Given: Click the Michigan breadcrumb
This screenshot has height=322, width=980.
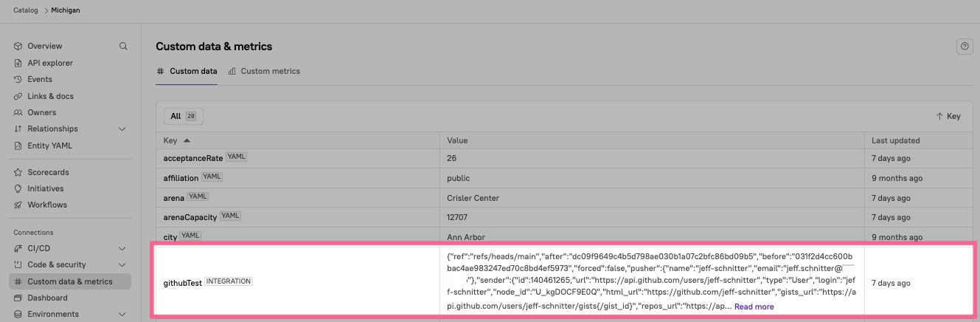Looking at the screenshot, I should pyautogui.click(x=66, y=10).
